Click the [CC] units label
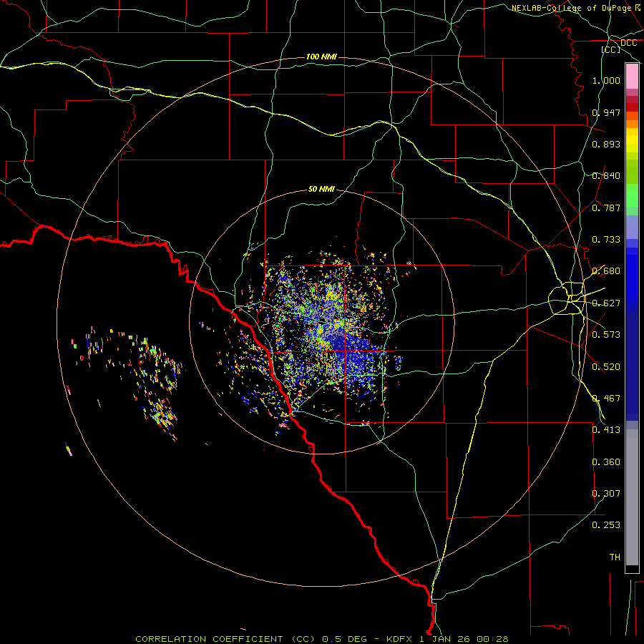Viewport: 644px width, 644px height. (611, 49)
